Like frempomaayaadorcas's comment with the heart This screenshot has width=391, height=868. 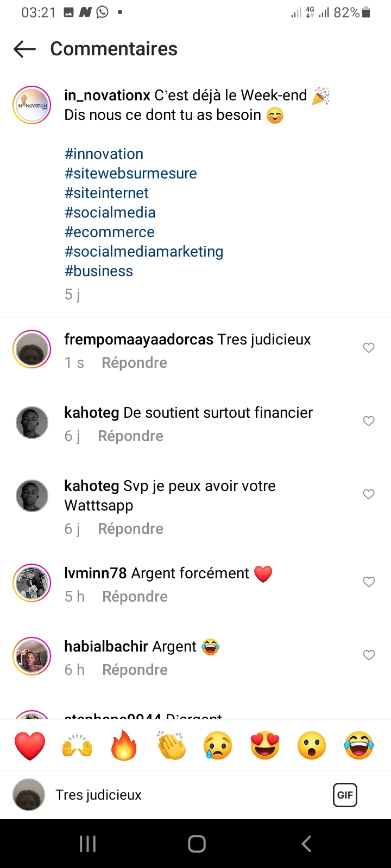point(369,348)
